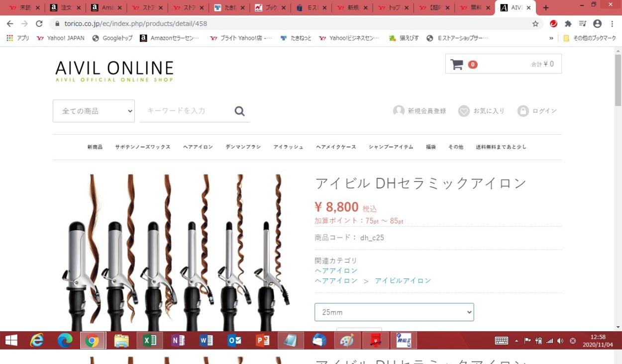Expand hidden bookmarks chevron
622x364 pixels.
click(x=551, y=38)
